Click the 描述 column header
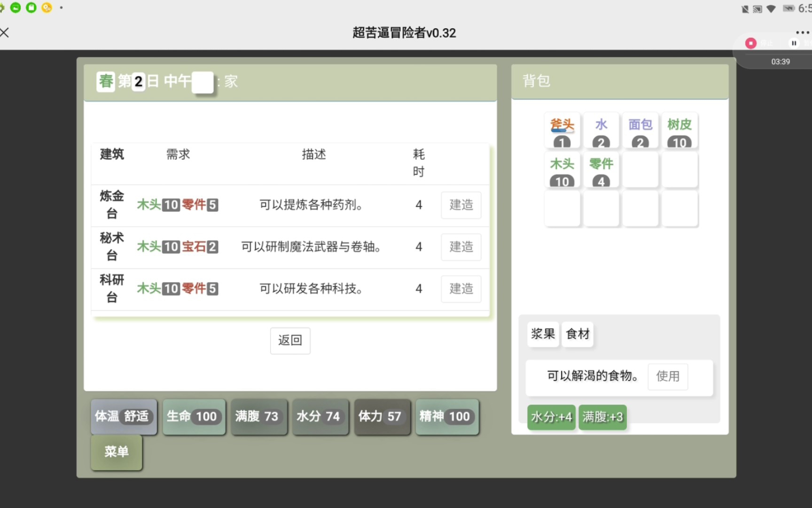Viewport: 812px width, 508px height. pos(314,154)
